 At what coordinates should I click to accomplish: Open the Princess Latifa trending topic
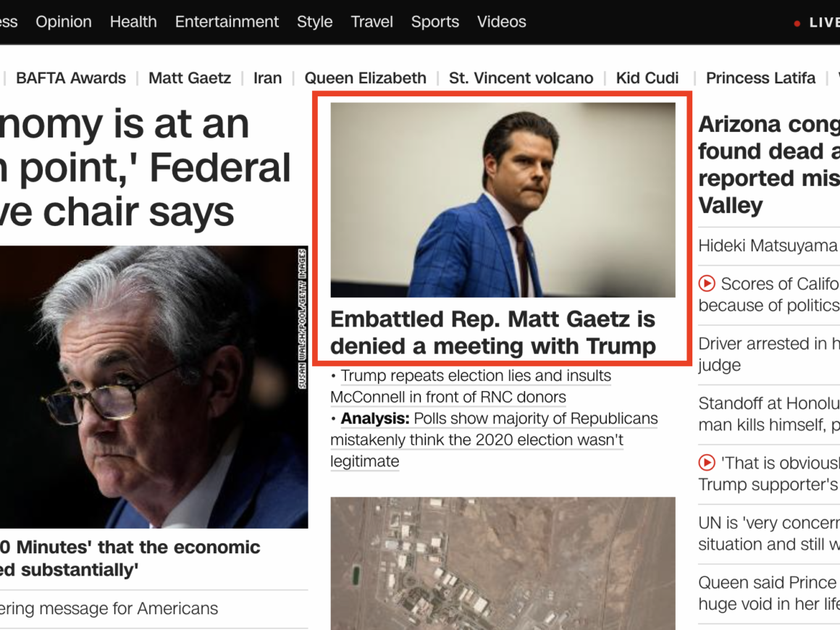click(x=760, y=78)
